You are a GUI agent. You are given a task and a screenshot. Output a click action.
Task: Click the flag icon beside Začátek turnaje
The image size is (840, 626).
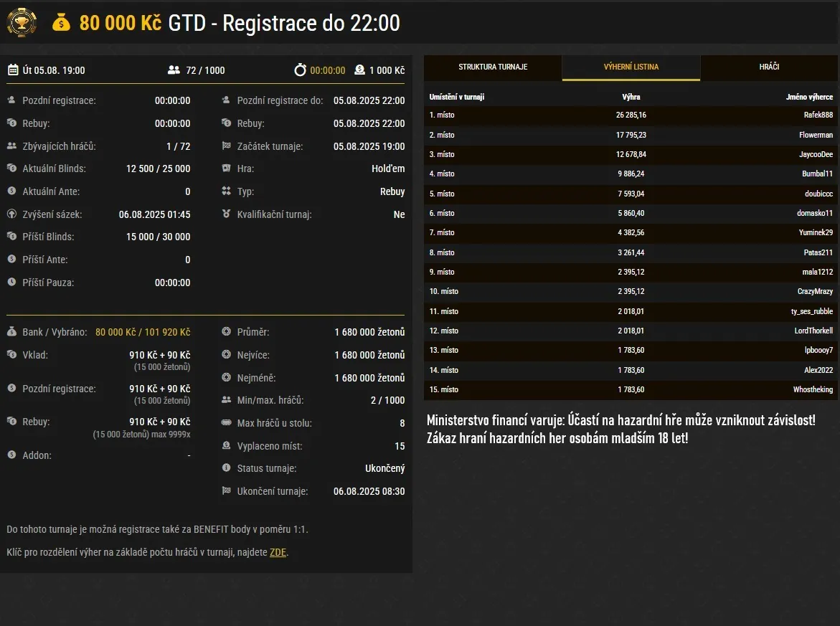227,146
